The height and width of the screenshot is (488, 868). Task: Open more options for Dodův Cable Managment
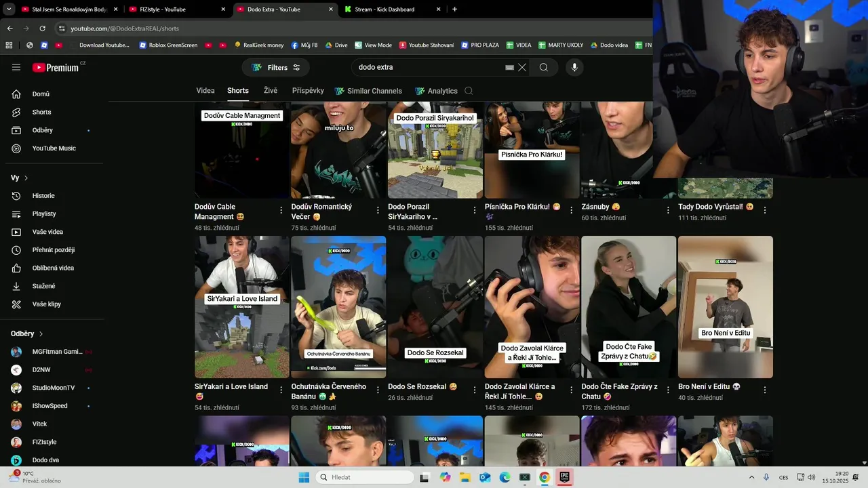281,210
